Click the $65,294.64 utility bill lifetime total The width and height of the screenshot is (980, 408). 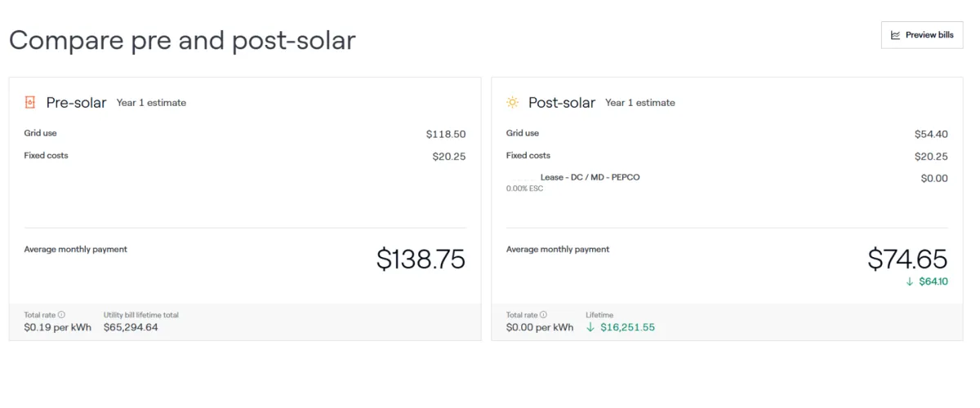coord(131,327)
